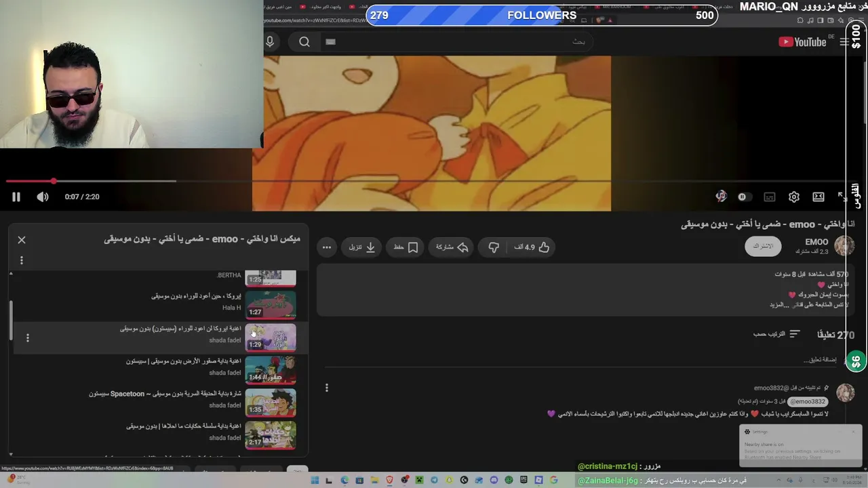This screenshot has width=868, height=488.
Task: Toggle subtitles with the captions icon
Action: 769,197
